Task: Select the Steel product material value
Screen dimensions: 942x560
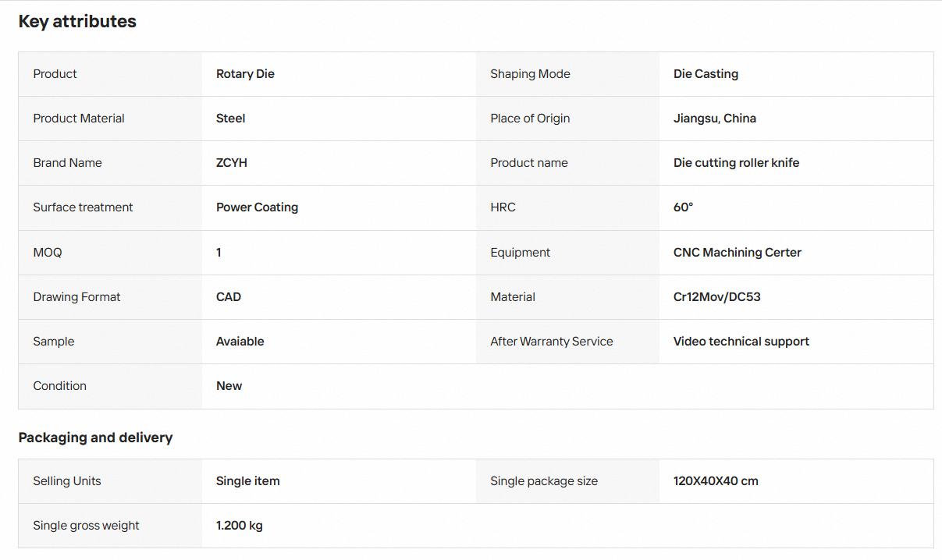Action: point(230,119)
